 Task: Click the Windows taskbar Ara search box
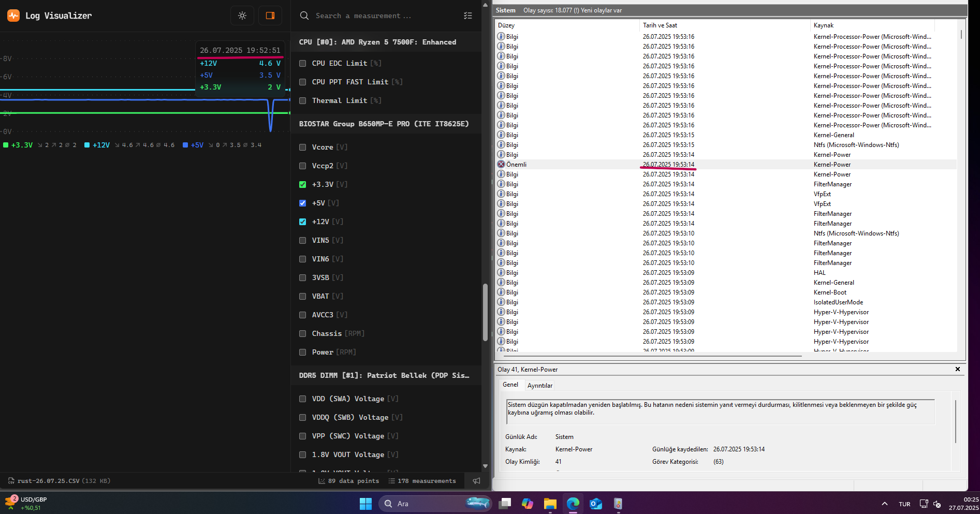435,504
